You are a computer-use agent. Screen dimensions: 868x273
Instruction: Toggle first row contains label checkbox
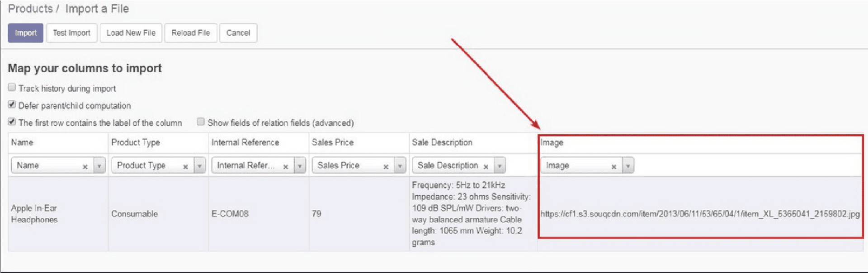(x=12, y=122)
